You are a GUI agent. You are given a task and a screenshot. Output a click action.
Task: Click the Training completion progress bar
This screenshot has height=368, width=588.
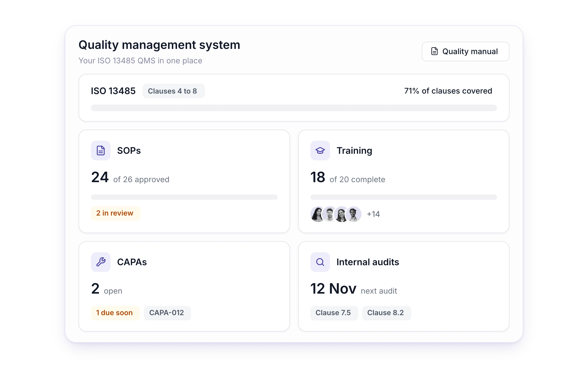pos(404,197)
